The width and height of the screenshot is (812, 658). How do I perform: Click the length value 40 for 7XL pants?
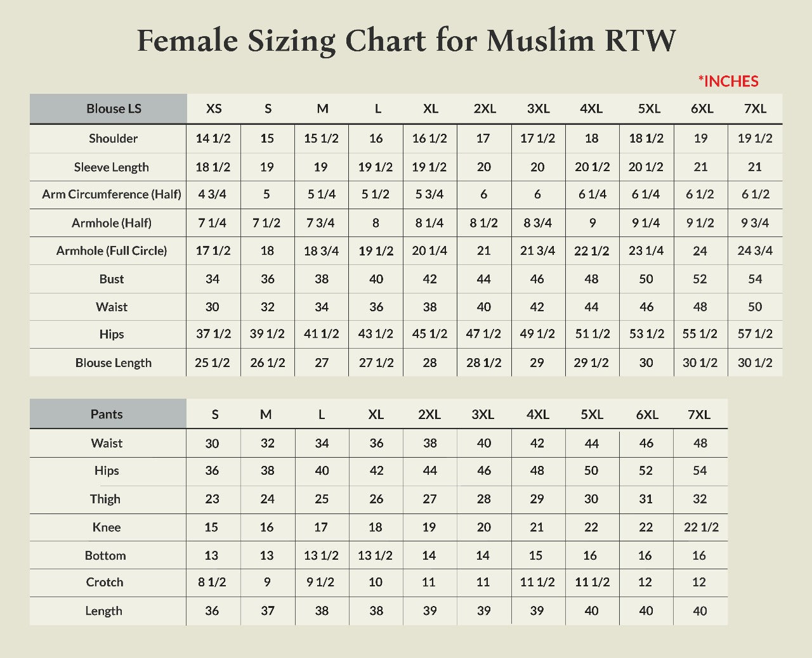[699, 611]
